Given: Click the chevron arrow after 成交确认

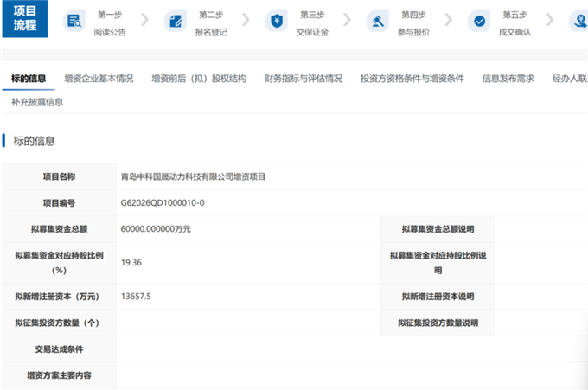Looking at the screenshot, I should pos(549,20).
